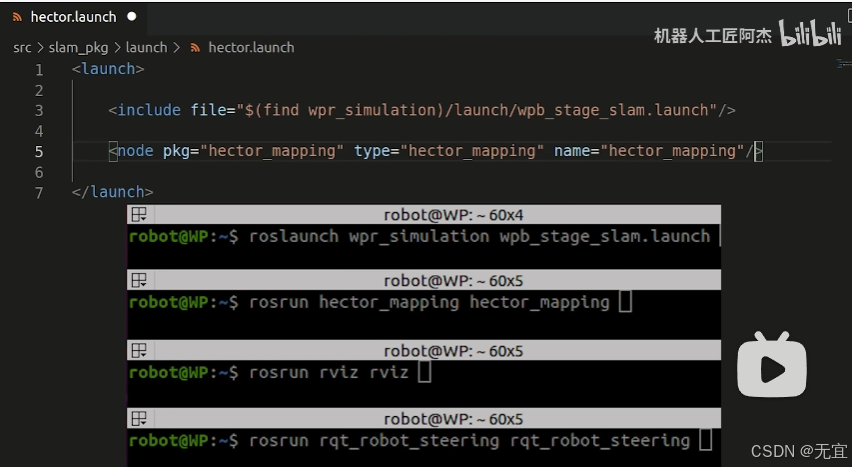Open the slam_pkg breadcrumb segment

78,48
